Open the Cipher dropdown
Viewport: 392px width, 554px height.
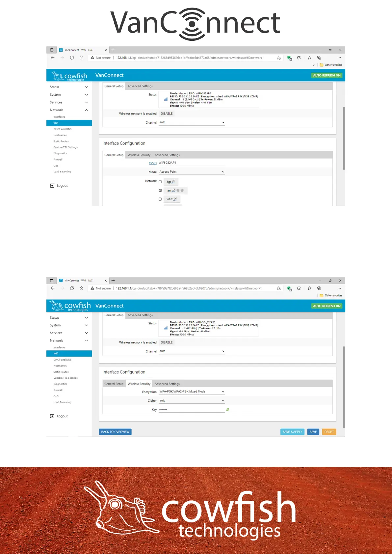[x=192, y=401]
